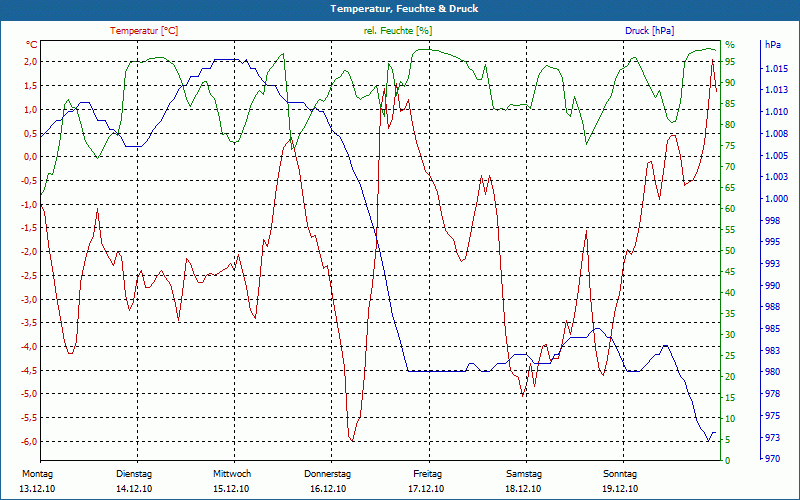Click "-1,5" on the temperature axis
This screenshot has width=800, height=500.
(29, 228)
